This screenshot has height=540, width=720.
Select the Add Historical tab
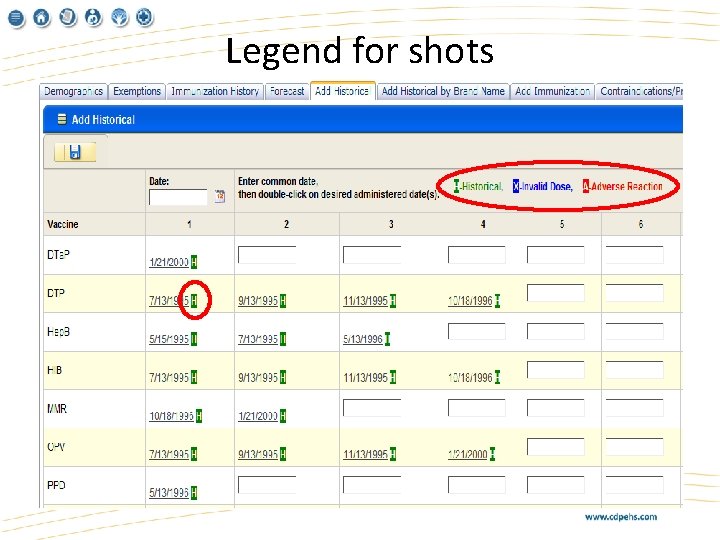(343, 91)
